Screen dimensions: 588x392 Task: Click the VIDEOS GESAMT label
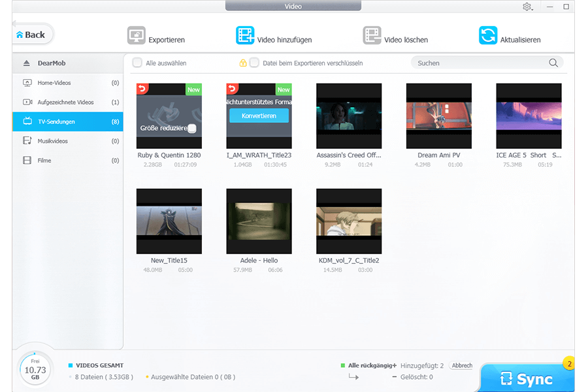100,365
